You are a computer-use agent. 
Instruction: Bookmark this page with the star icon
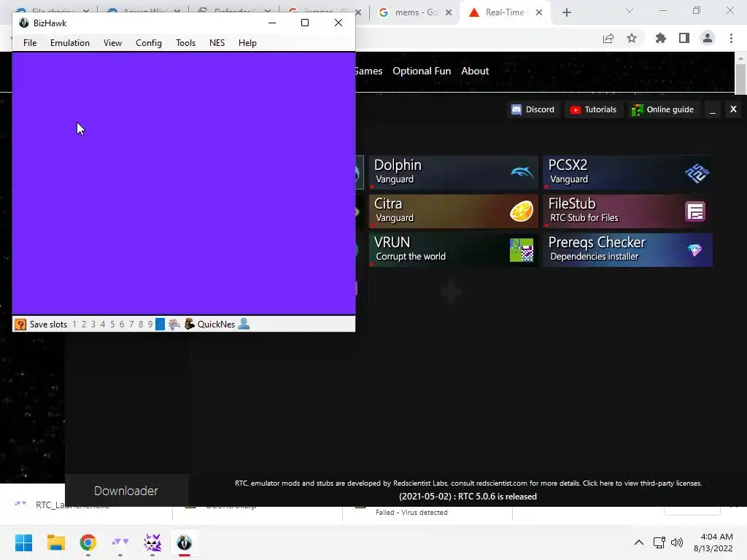tap(632, 39)
